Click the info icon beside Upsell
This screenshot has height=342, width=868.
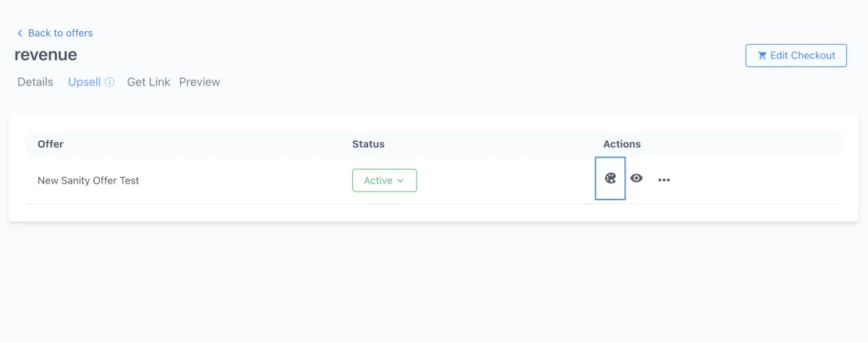tap(110, 82)
